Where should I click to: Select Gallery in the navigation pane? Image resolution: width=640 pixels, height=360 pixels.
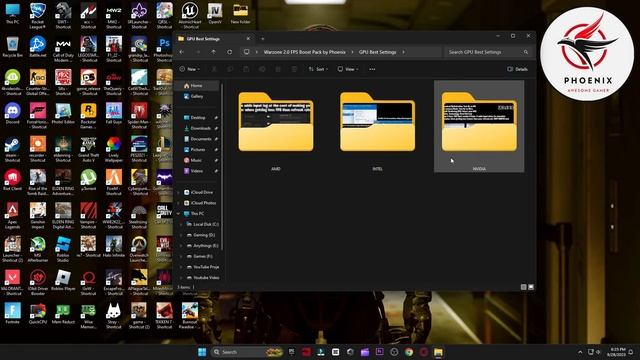197,96
